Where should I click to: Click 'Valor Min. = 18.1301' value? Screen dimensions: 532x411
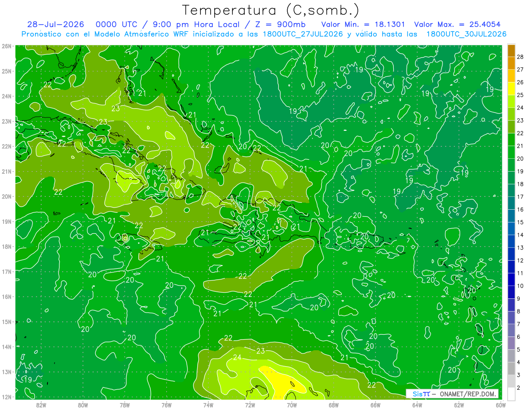363,24
